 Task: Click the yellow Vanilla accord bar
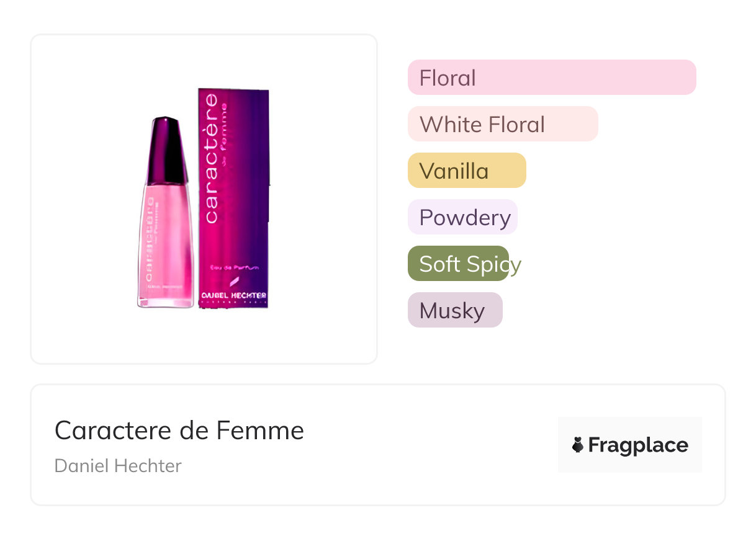(x=466, y=171)
